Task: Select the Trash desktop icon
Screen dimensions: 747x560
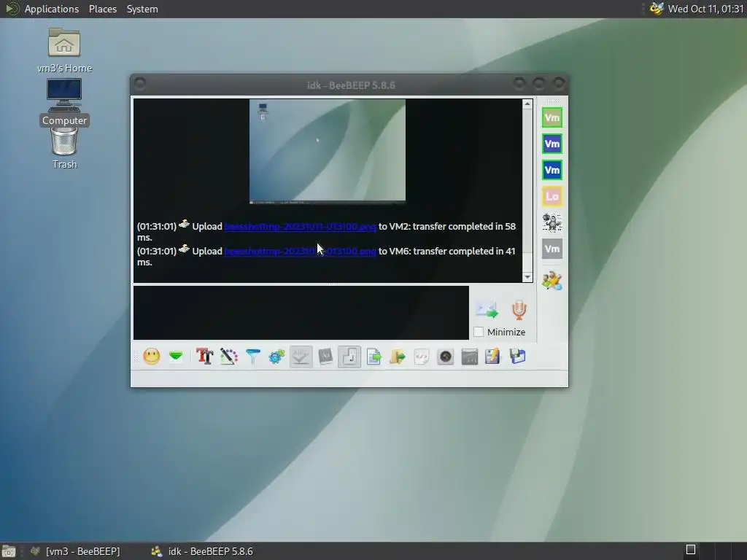Action: click(x=64, y=149)
